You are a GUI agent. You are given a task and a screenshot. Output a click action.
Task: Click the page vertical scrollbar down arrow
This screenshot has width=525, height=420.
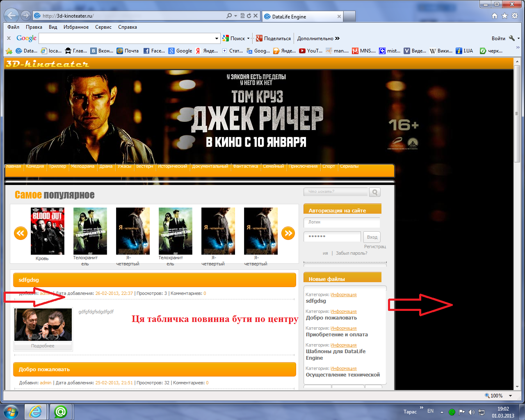click(x=517, y=386)
